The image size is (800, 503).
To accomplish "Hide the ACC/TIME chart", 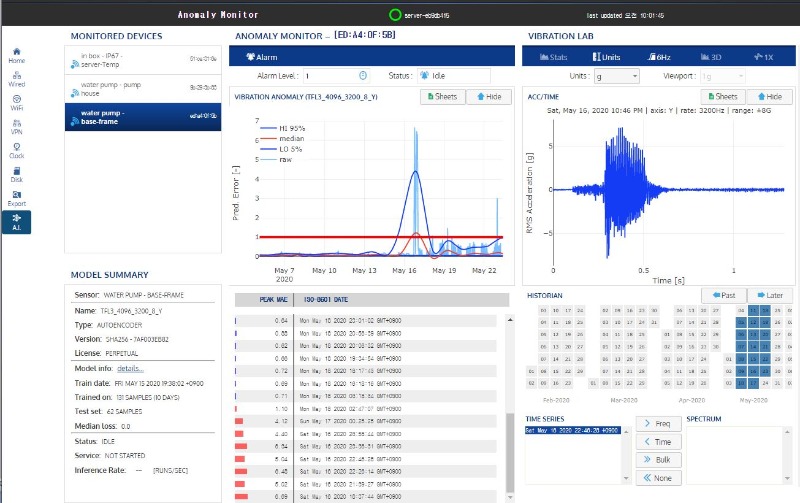I will 769,96.
